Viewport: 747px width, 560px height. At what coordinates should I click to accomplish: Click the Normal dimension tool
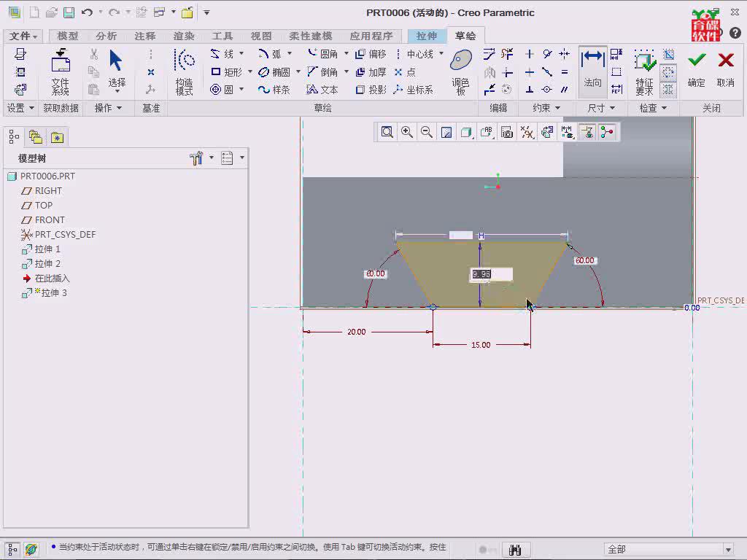tap(592, 72)
